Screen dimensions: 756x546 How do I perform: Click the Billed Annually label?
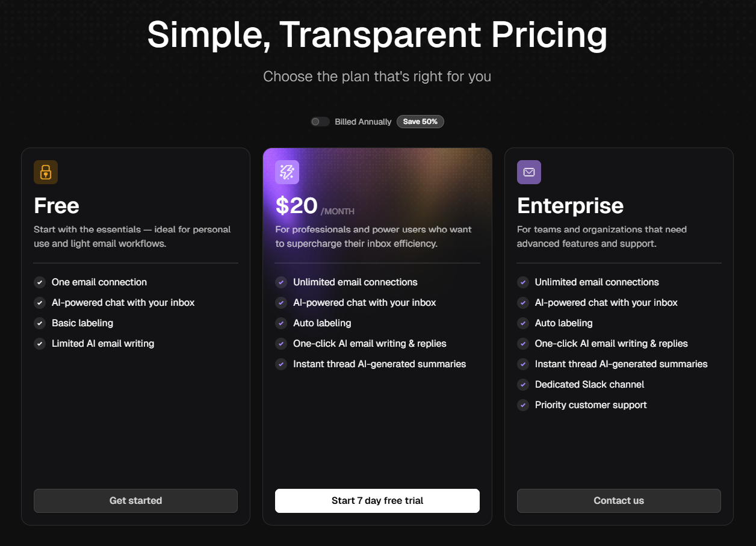click(364, 122)
